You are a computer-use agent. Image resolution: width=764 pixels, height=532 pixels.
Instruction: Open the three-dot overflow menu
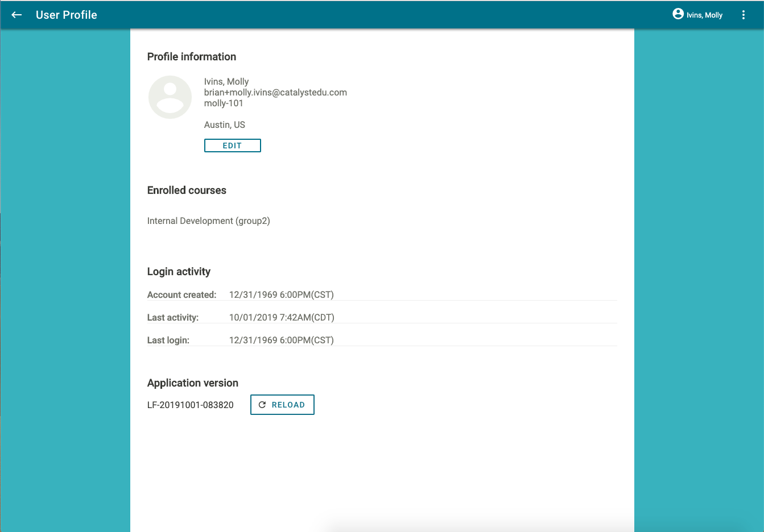pos(744,15)
